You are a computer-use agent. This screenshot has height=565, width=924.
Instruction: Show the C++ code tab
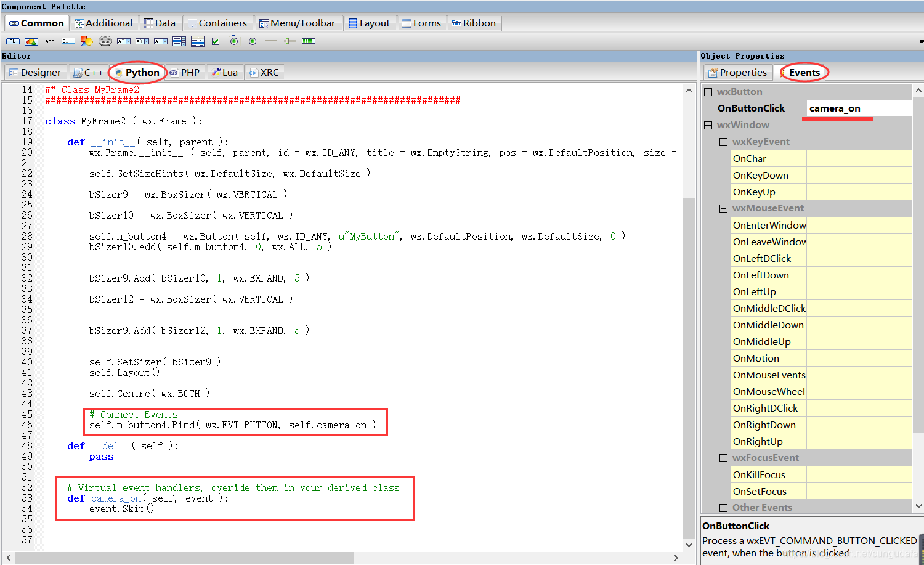coord(89,73)
